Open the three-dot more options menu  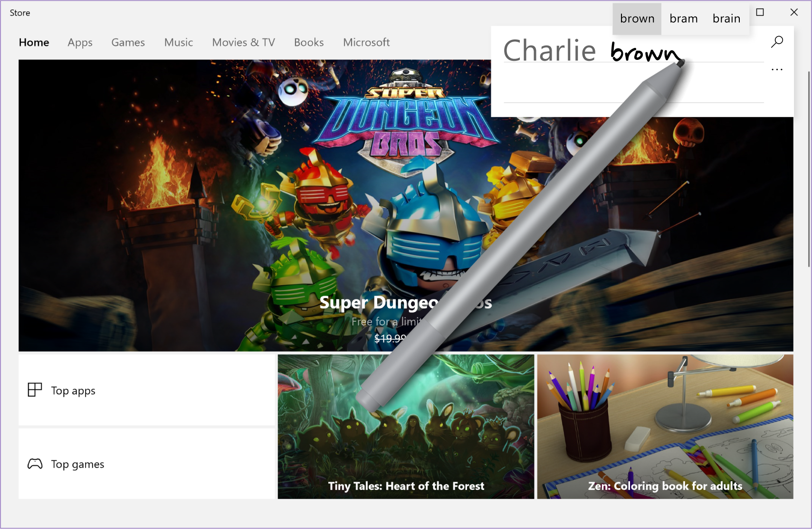click(777, 70)
